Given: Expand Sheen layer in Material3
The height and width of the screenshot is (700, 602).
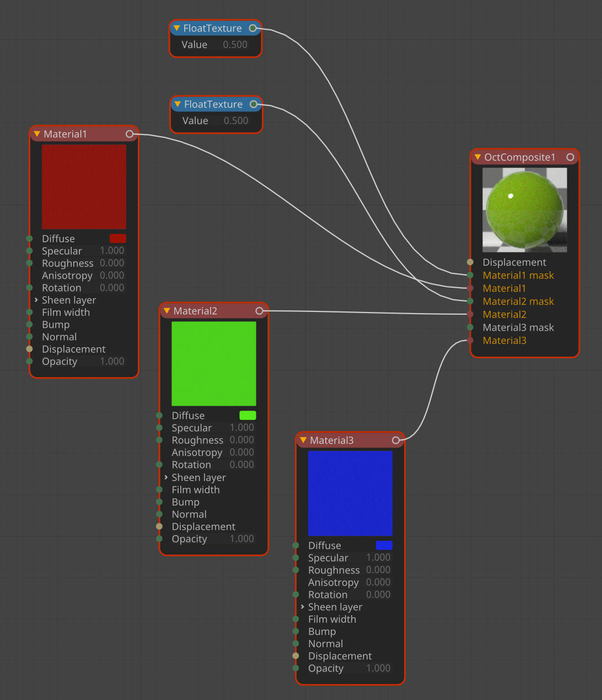Looking at the screenshot, I should 303,607.
